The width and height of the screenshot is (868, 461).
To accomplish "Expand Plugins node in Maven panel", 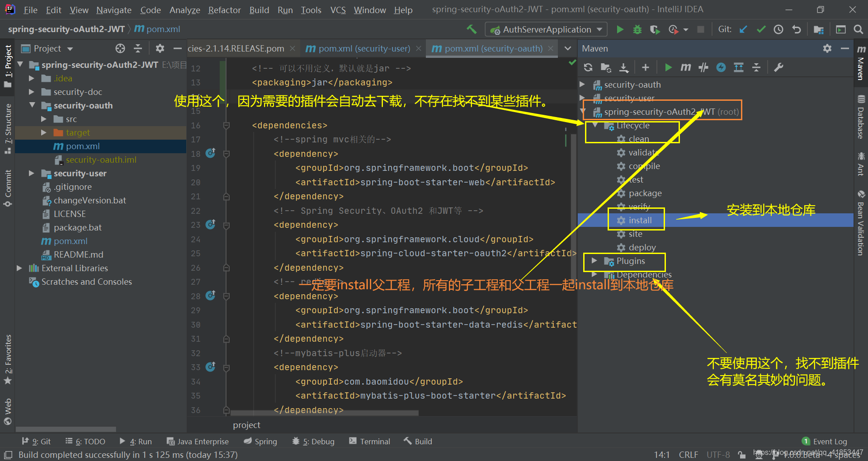I will coord(594,261).
